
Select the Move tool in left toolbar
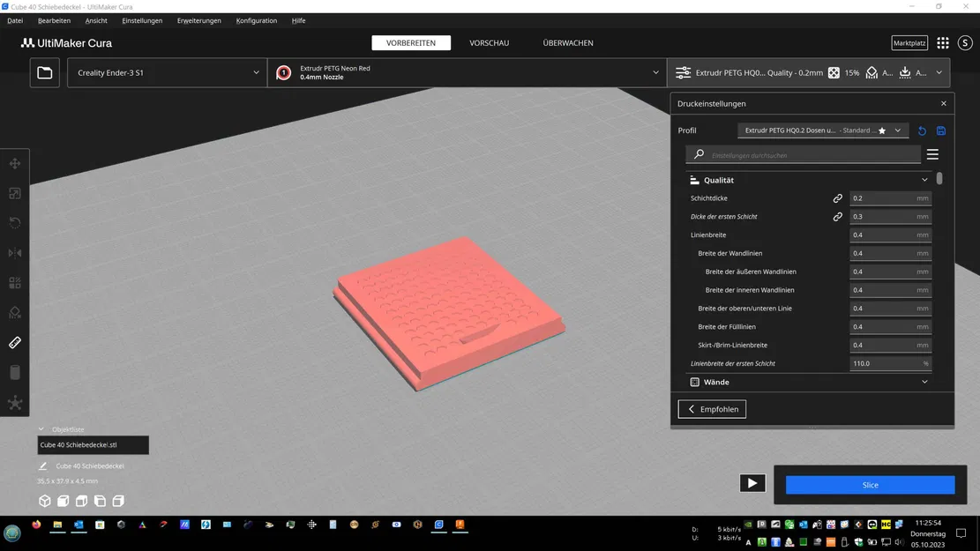[x=15, y=164]
